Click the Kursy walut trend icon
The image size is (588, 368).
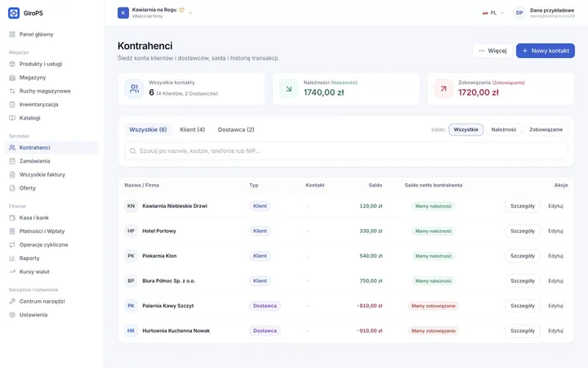(12, 272)
